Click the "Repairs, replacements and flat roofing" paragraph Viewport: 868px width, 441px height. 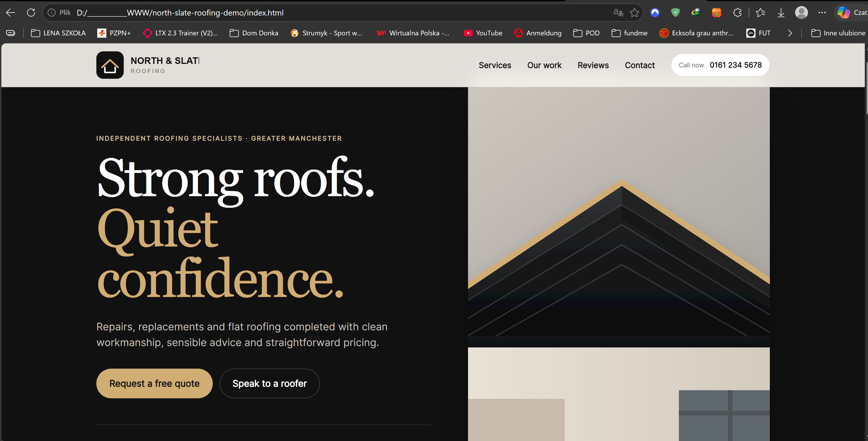point(242,335)
